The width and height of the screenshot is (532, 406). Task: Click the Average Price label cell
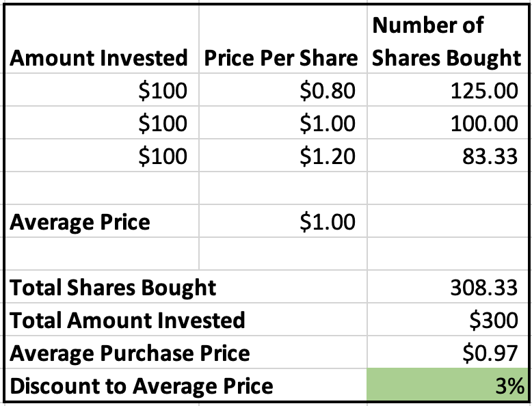coord(101,221)
